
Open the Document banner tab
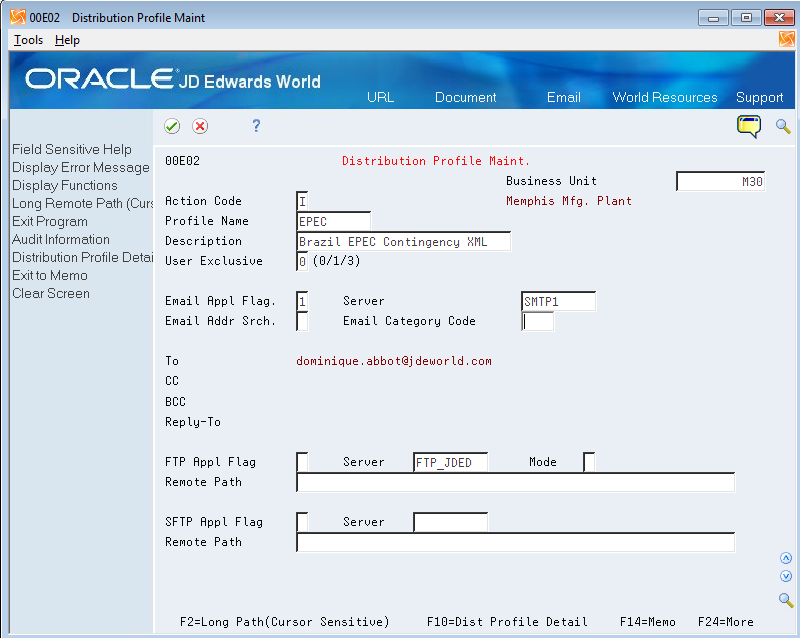coord(465,97)
